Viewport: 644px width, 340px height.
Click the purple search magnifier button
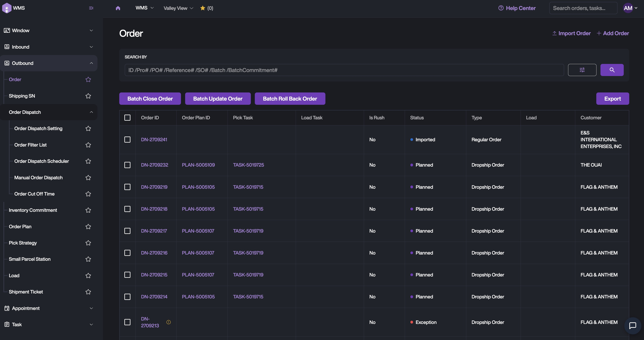pos(612,70)
